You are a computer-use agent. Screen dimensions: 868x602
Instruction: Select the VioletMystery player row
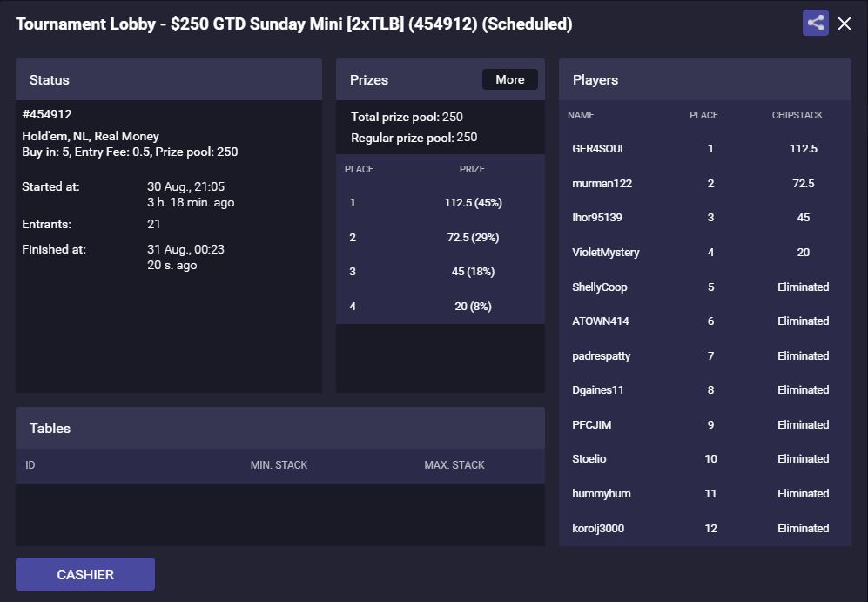704,252
